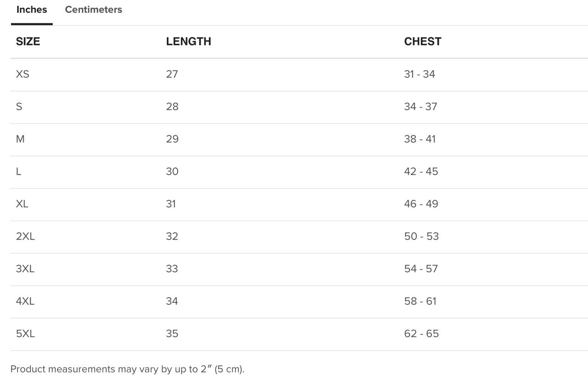Select the 4XL size row label

point(25,301)
